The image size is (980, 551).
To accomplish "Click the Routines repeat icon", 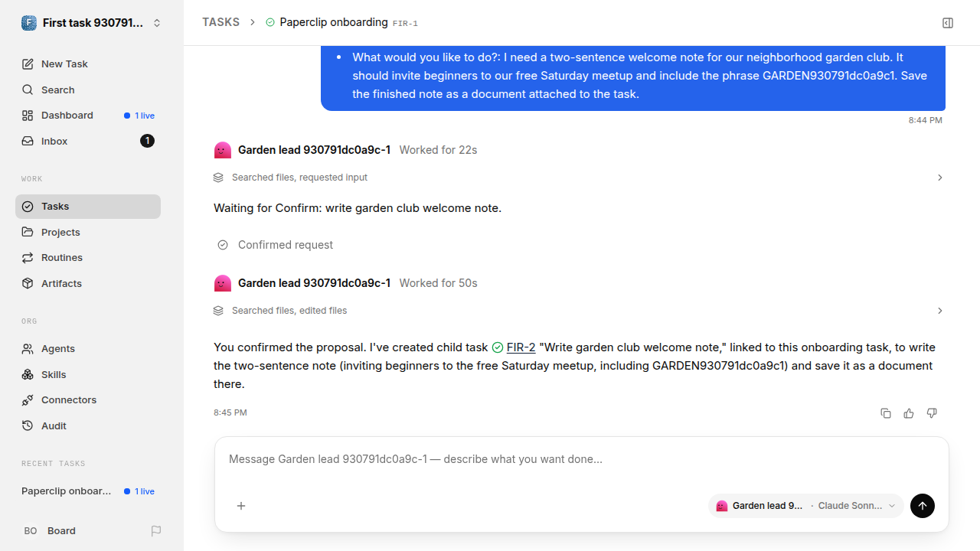I will coord(28,258).
